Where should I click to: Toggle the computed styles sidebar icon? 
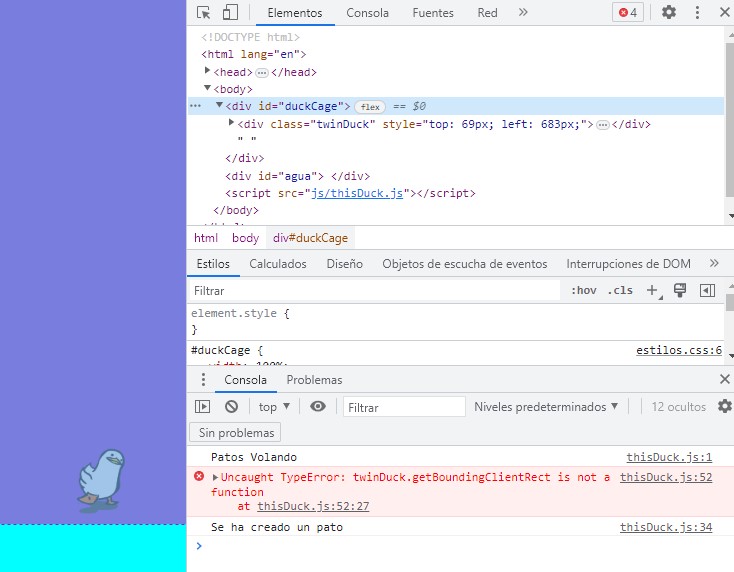707,291
